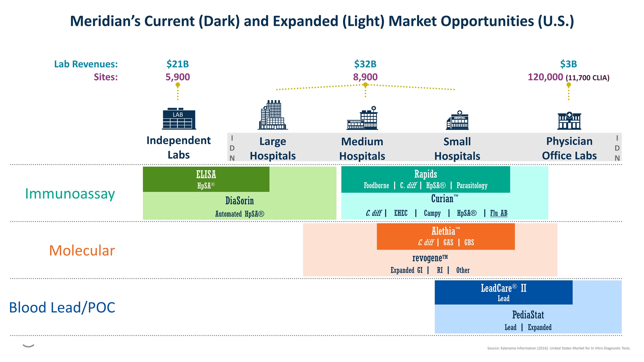Click the Small Hospitals building icon
The width and height of the screenshot is (644, 362).
coord(457,120)
